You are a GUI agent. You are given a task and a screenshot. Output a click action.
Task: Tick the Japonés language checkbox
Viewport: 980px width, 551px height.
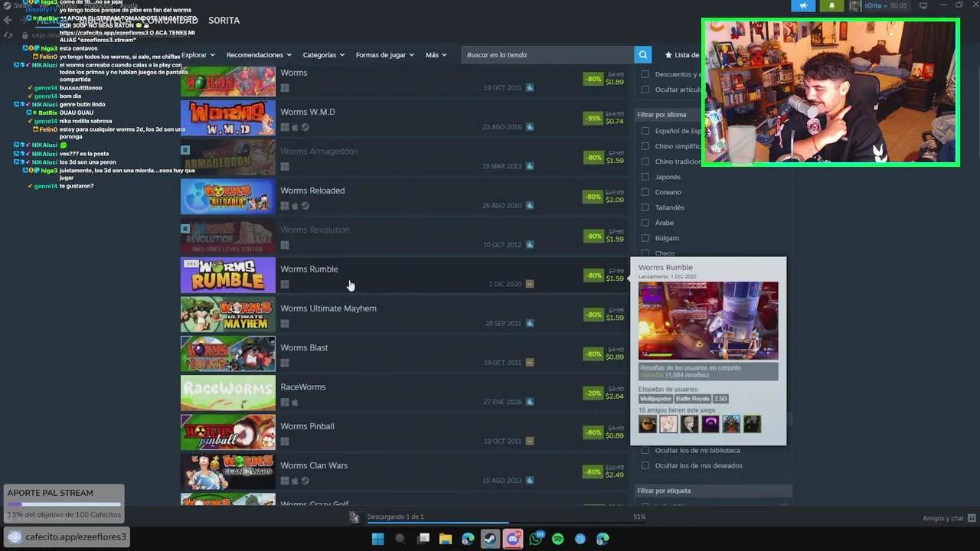click(645, 177)
